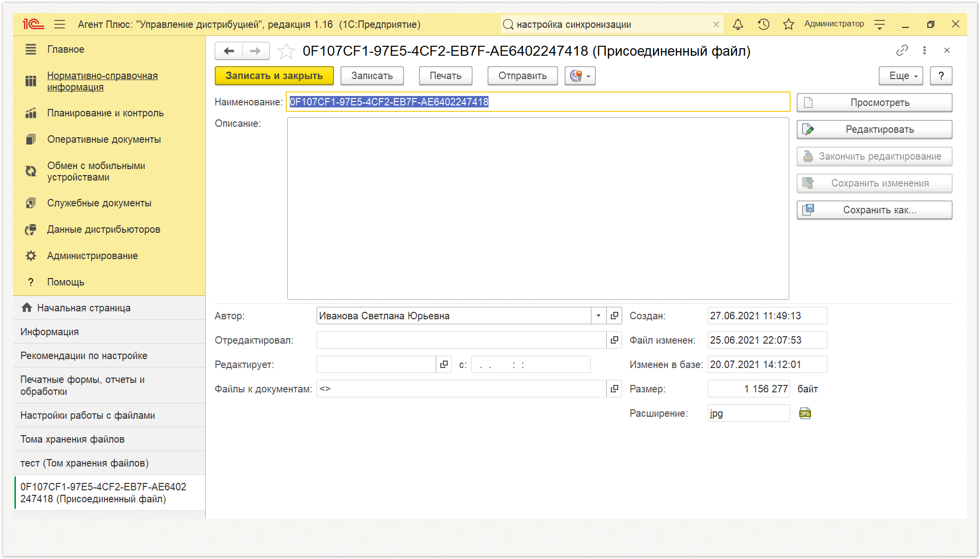Open the Отредактировал record link icon

614,340
